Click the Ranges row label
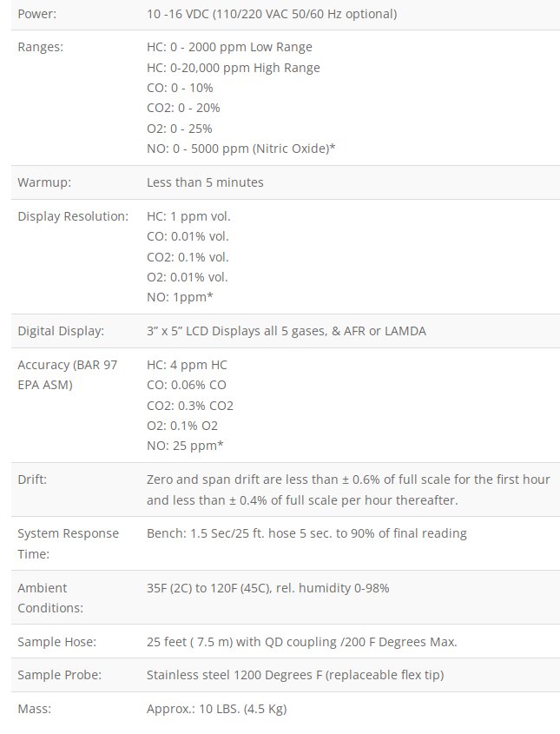Viewport: 560px width, 734px height. (40, 47)
